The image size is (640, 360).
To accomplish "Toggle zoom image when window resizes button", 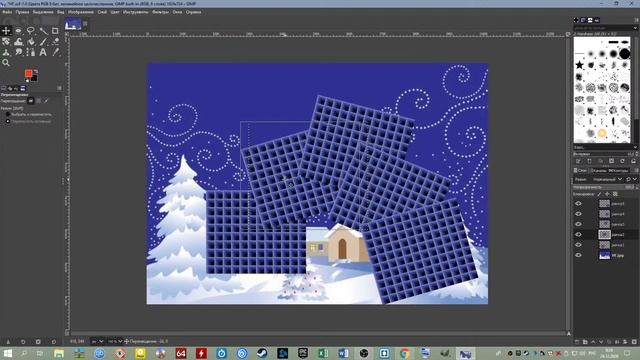I will [x=568, y=34].
